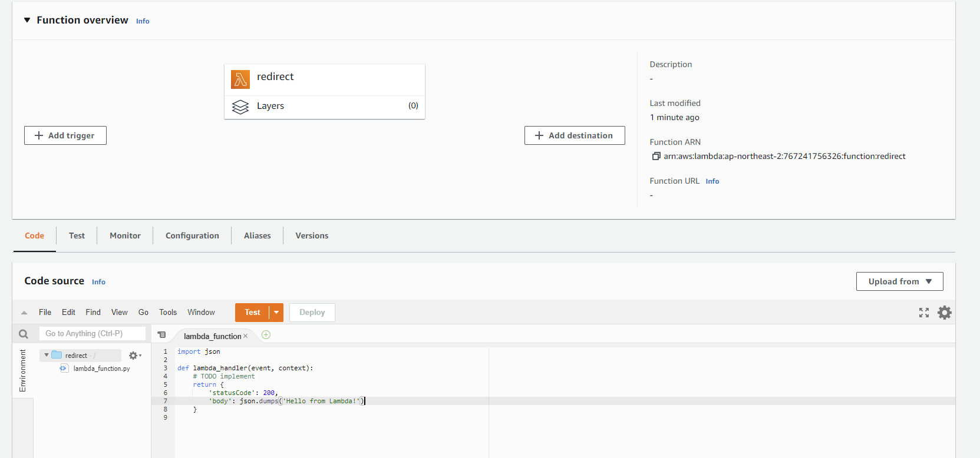Click line number 1 in gutter

click(166, 351)
